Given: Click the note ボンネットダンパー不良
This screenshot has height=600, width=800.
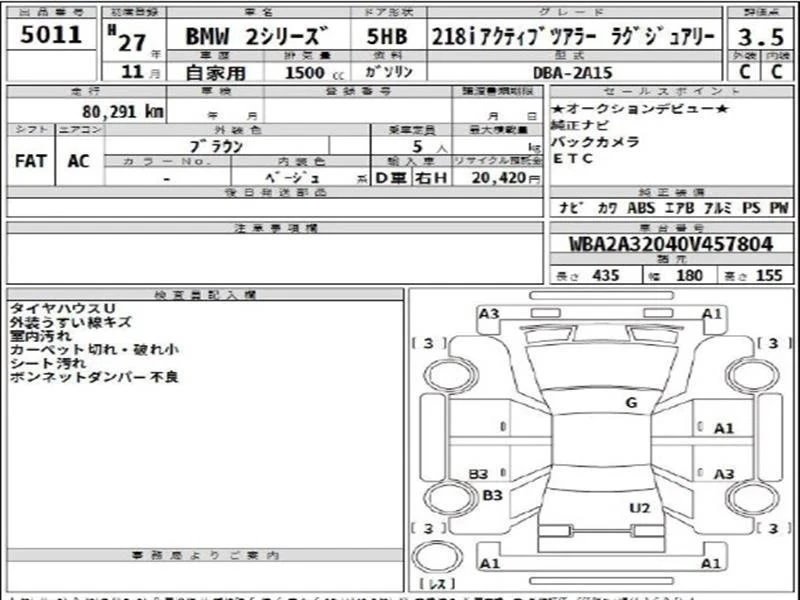Looking at the screenshot, I should 94,377.
